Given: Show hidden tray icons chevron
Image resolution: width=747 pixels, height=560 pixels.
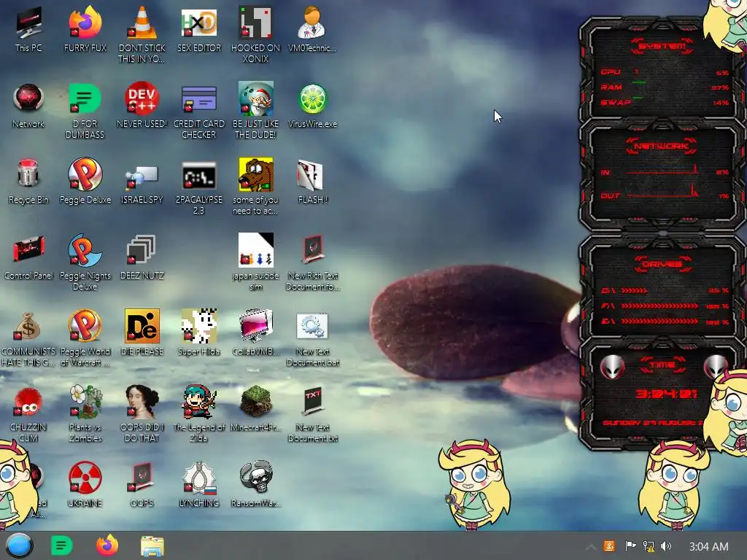Looking at the screenshot, I should [591, 547].
